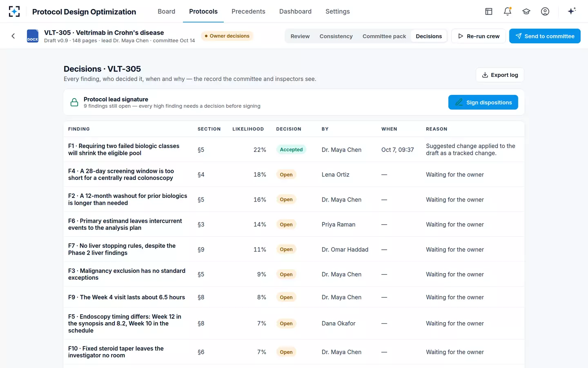The width and height of the screenshot is (588, 368).
Task: Open finding F7 about liver stopping rules
Action: tap(122, 249)
